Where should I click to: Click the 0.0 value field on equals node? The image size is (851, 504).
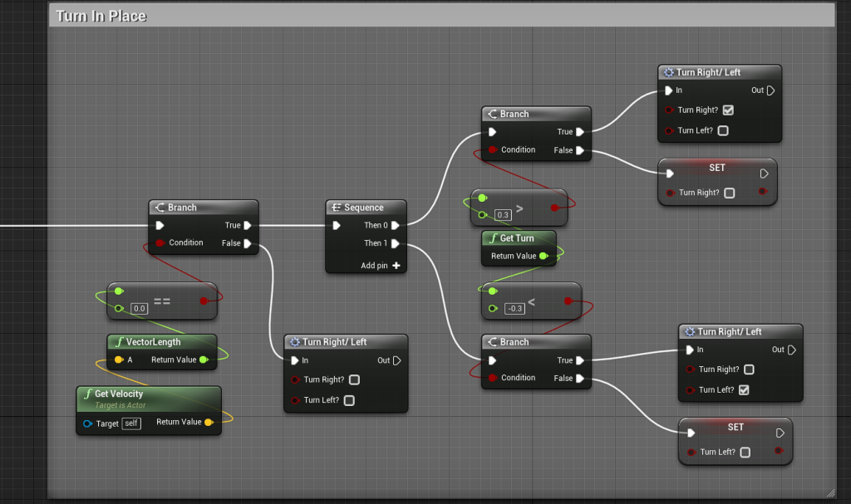click(140, 308)
